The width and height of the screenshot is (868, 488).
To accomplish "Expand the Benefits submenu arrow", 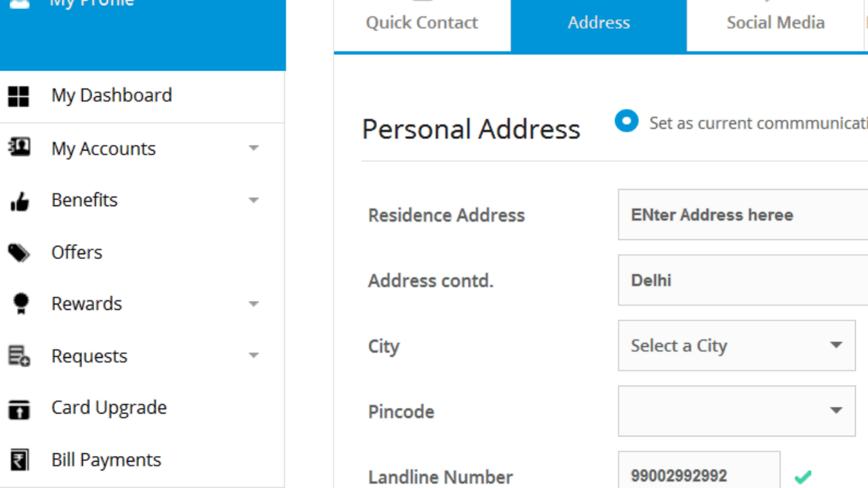I will 254,201.
